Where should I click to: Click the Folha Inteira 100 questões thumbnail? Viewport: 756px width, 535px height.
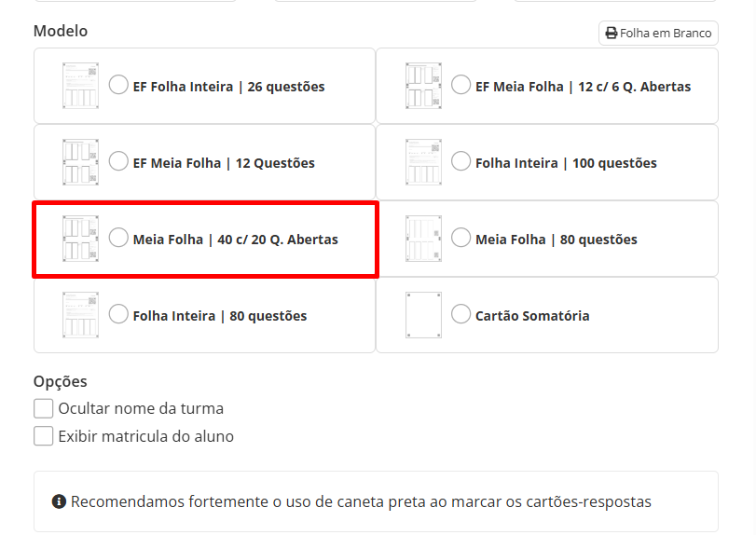423,162
